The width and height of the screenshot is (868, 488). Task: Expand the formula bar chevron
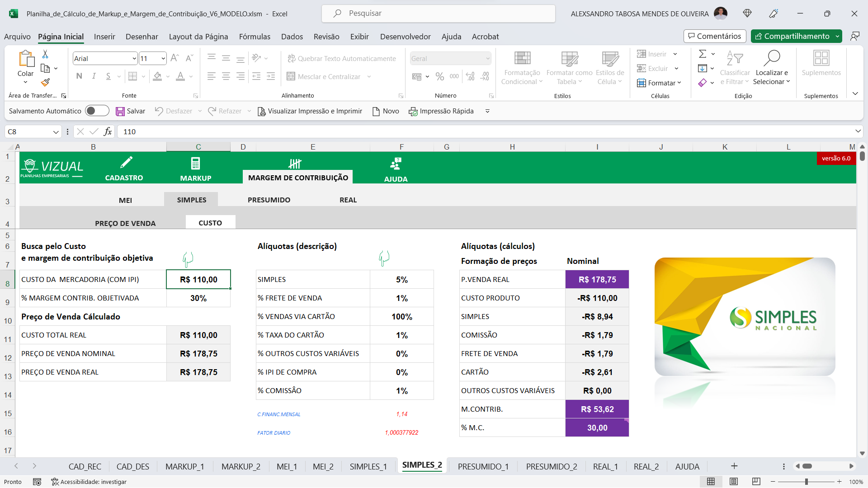[858, 131]
